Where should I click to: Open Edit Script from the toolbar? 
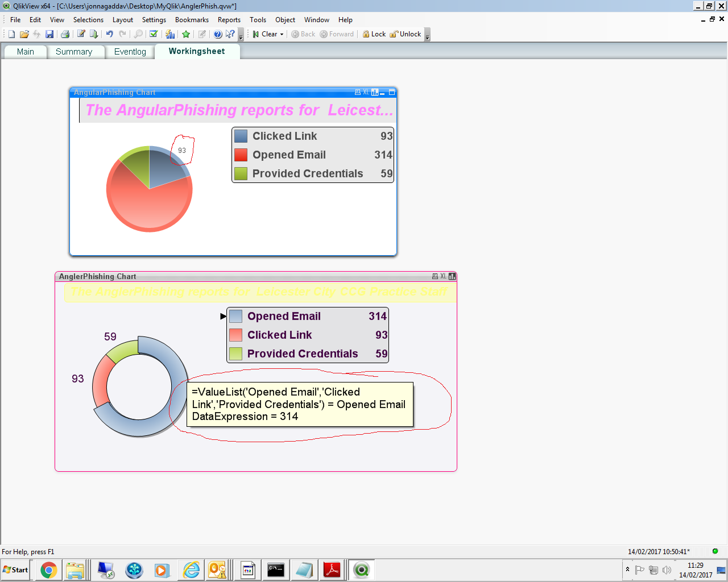pyautogui.click(x=81, y=34)
